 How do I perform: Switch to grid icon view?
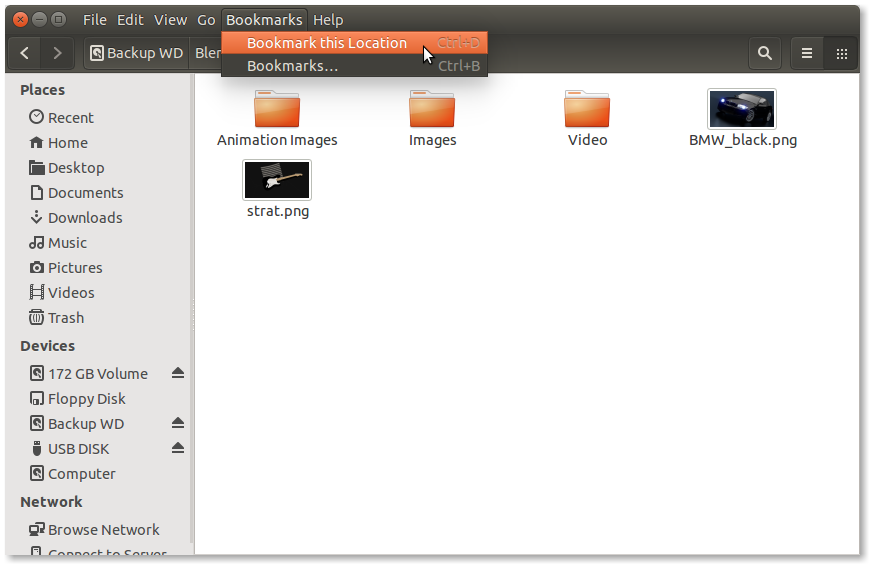click(x=841, y=53)
